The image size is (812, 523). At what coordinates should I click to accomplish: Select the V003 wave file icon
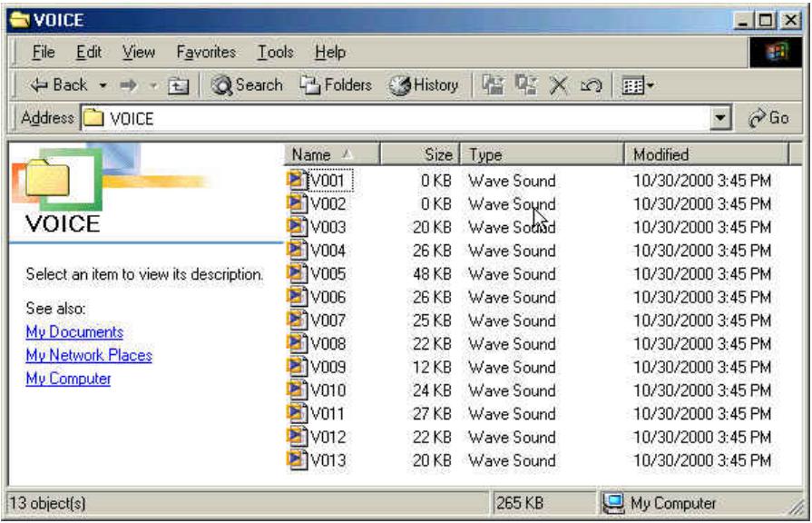pos(296,226)
